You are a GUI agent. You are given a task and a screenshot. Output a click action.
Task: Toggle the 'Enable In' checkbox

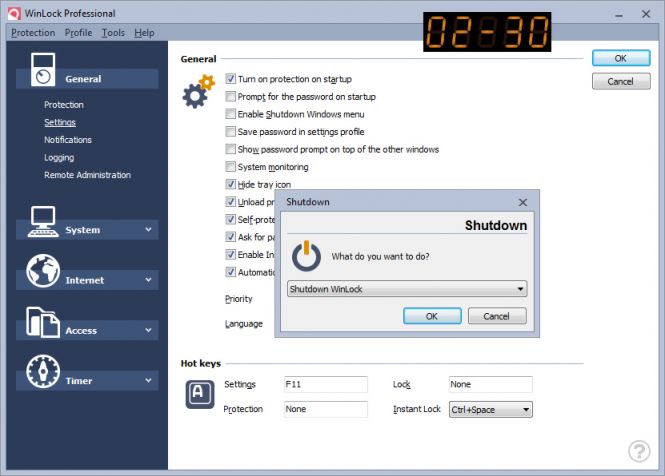pyautogui.click(x=230, y=255)
